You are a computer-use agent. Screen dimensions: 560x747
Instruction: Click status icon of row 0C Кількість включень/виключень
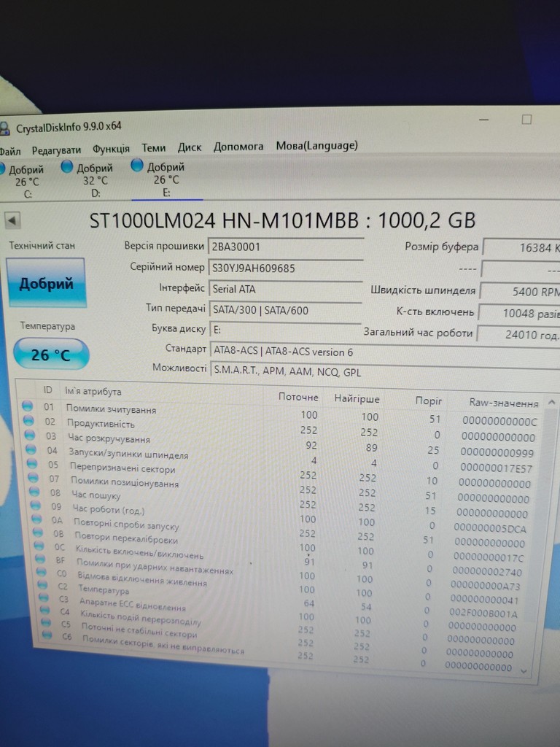[39, 546]
